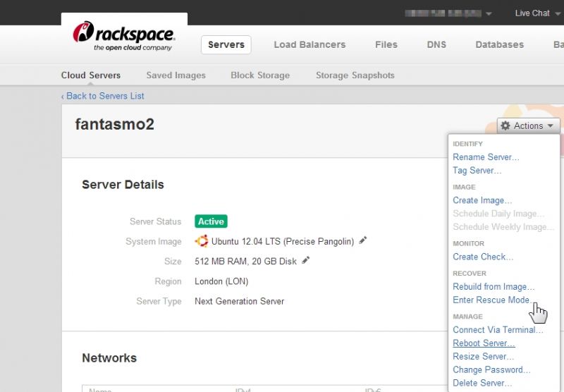564x392 pixels.
Task: Click the Ubuntu logo icon
Action: click(202, 241)
